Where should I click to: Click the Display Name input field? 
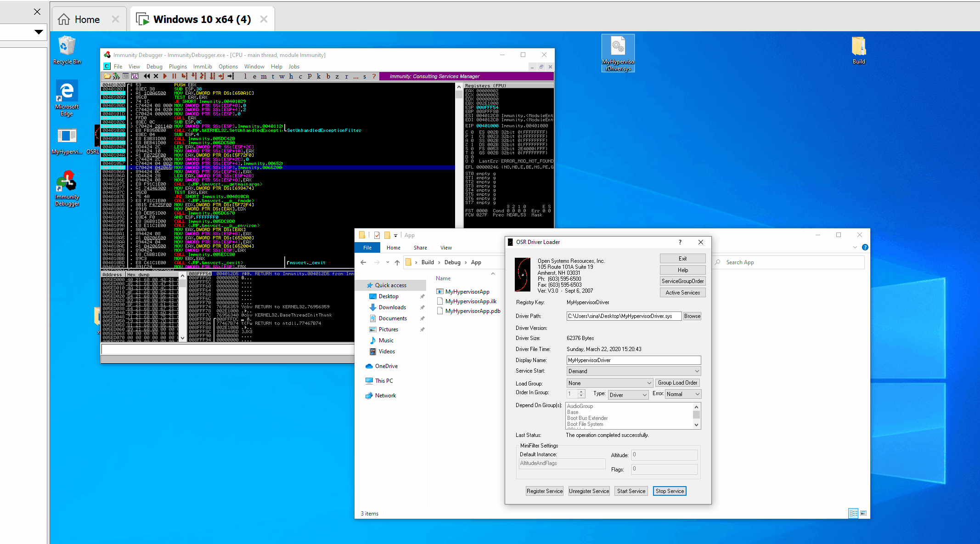click(634, 360)
